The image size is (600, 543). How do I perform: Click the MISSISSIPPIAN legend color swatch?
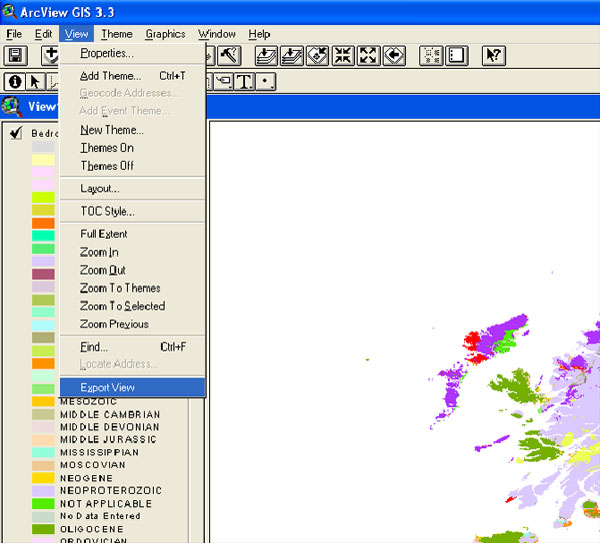[43, 452]
